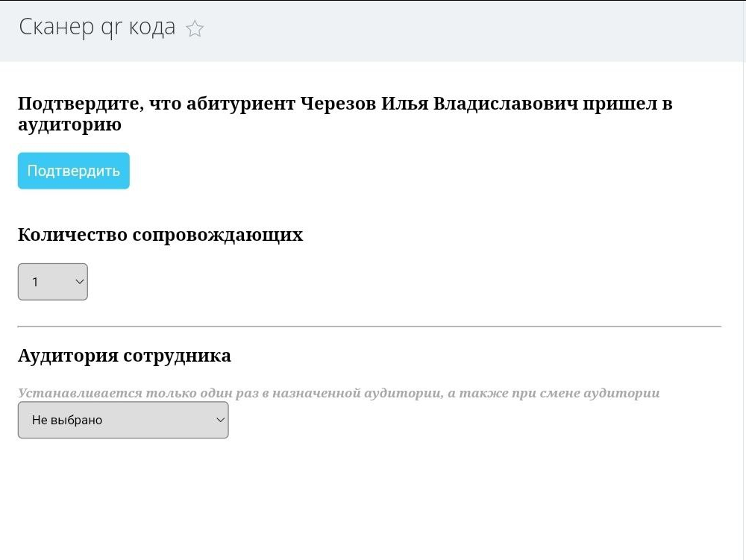Click the value 1 inside the companions selector
Viewport: 746px width, 560px height.
tap(35, 282)
